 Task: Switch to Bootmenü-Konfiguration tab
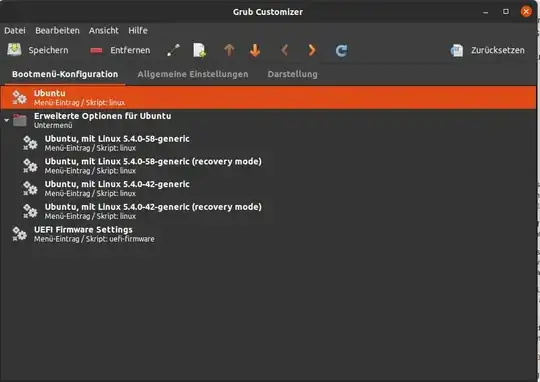tap(65, 74)
